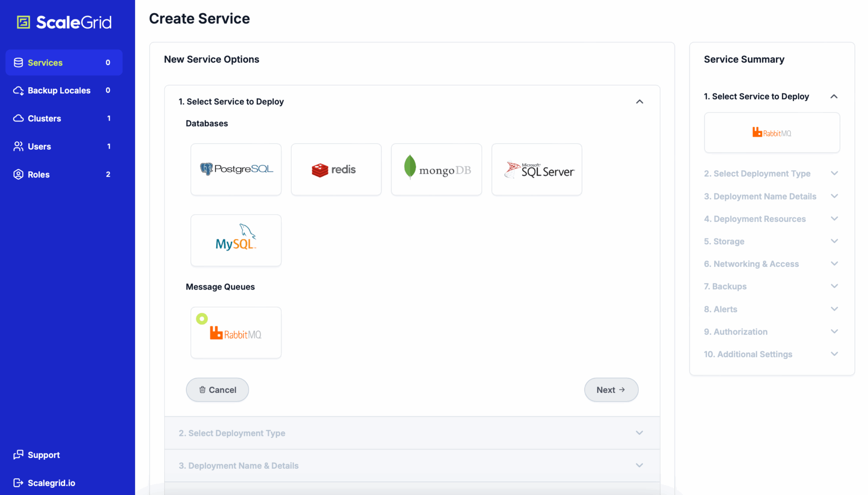This screenshot has width=868, height=495.
Task: Click the ScaleGrid logo
Action: (x=64, y=22)
